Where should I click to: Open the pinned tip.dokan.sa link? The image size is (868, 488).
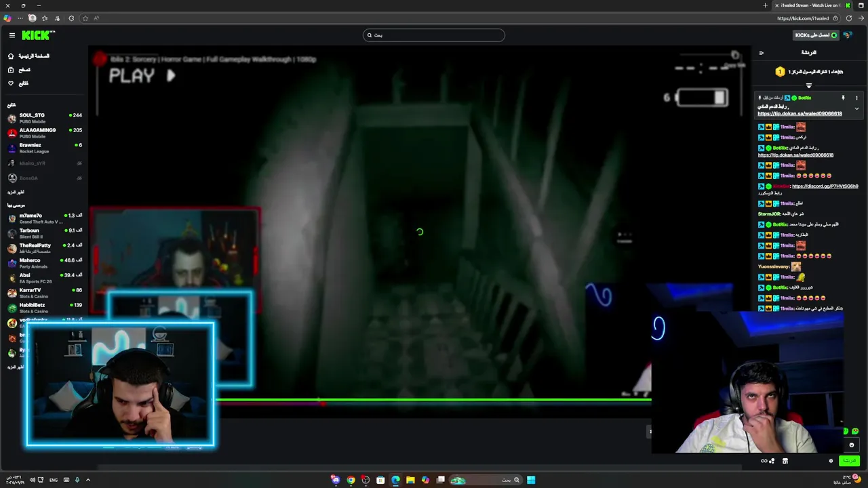coord(800,114)
